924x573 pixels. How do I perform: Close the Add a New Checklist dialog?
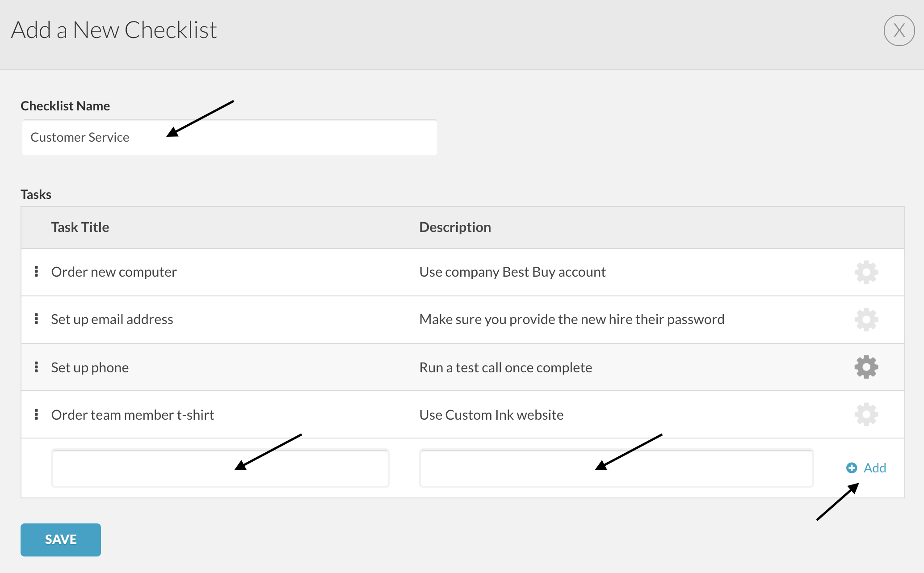[x=899, y=30]
